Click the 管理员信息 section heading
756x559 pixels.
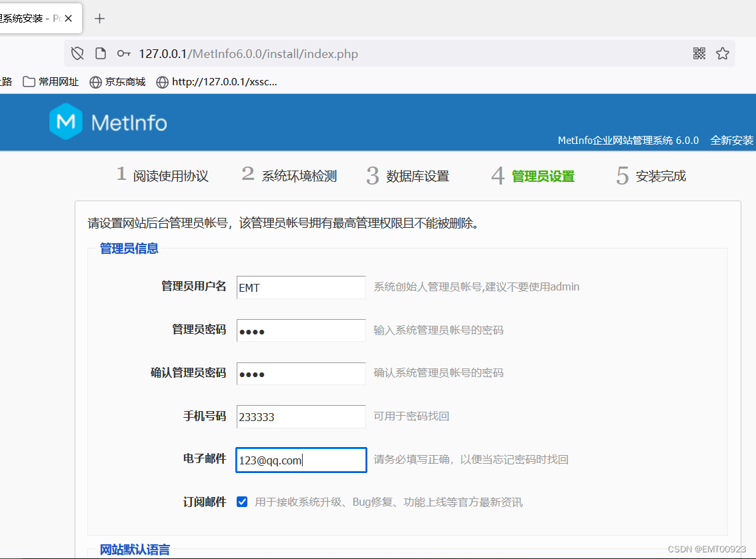129,248
